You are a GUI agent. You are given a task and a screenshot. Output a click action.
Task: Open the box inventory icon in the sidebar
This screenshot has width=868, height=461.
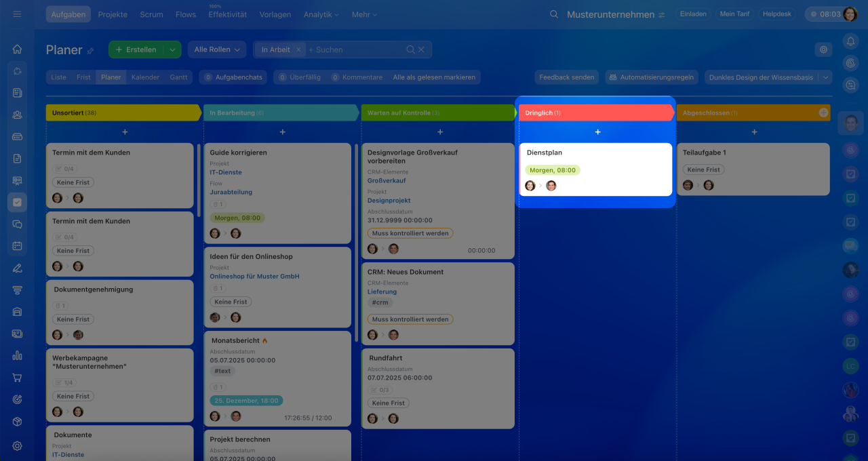coord(17,422)
